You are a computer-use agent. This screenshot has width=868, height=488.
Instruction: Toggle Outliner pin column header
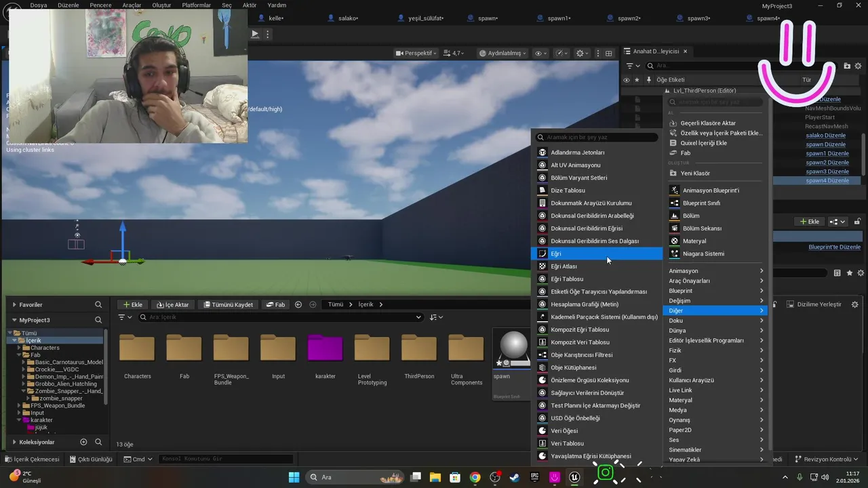point(648,80)
